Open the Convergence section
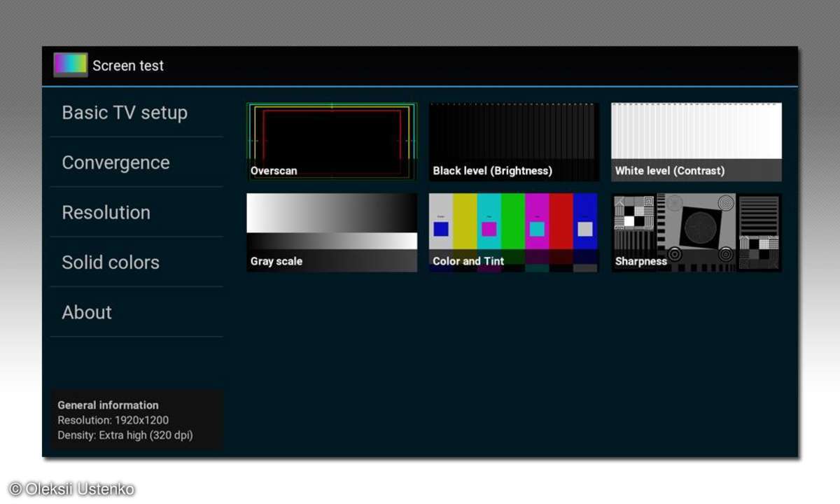 pos(136,162)
